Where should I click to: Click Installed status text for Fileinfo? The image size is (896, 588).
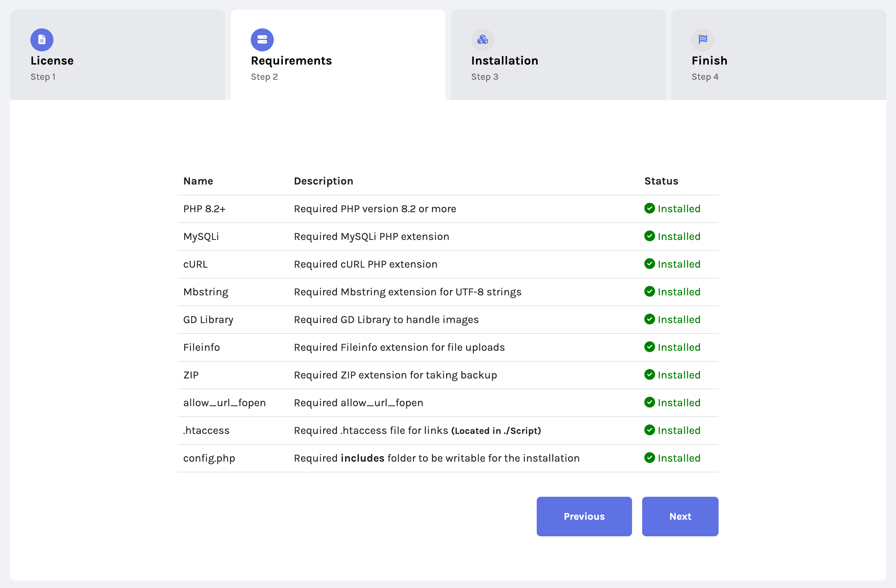pyautogui.click(x=679, y=347)
